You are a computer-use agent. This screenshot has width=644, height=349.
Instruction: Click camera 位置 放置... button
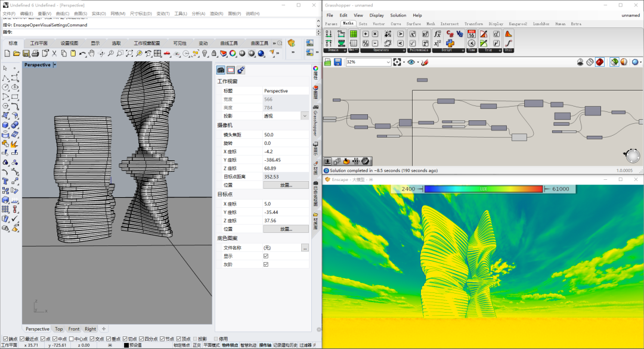click(x=286, y=185)
